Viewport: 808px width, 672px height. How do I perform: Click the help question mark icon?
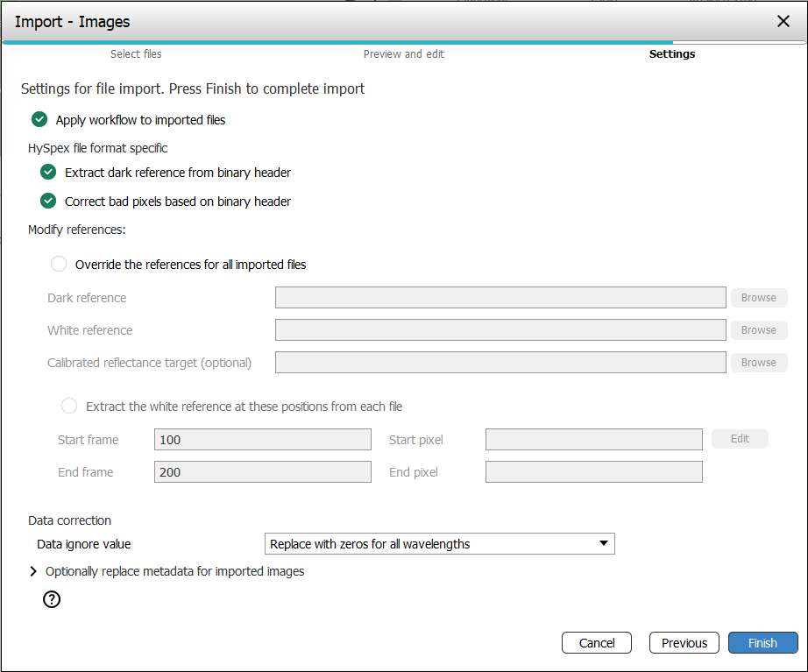click(x=52, y=600)
